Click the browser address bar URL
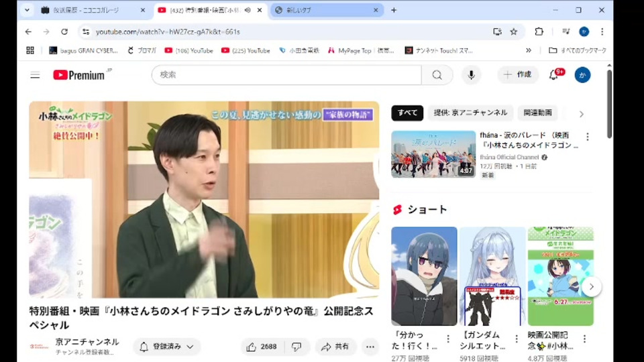Image resolution: width=644 pixels, height=362 pixels. [168, 32]
